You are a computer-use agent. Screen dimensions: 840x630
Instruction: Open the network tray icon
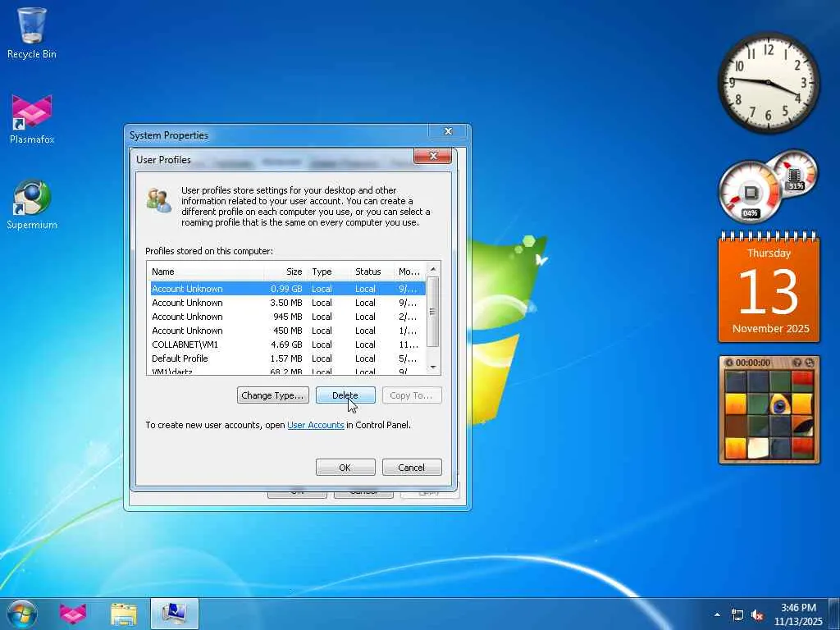(737, 615)
